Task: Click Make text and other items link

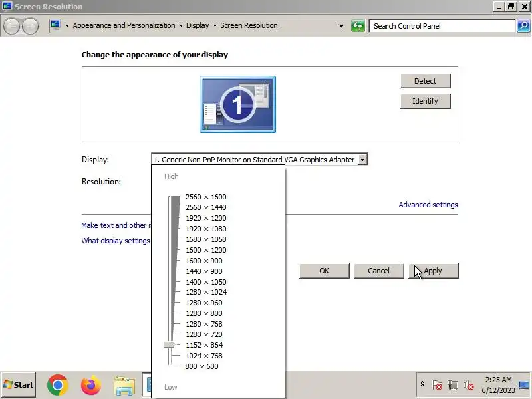Action: pos(116,225)
